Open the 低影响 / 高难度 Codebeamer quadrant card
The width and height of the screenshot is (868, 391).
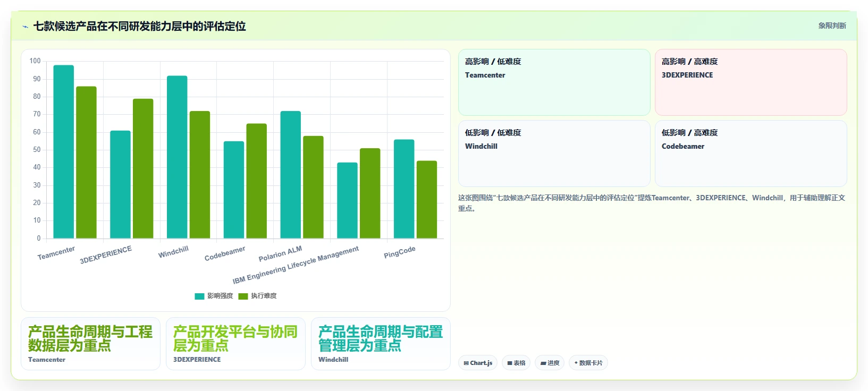pos(751,154)
